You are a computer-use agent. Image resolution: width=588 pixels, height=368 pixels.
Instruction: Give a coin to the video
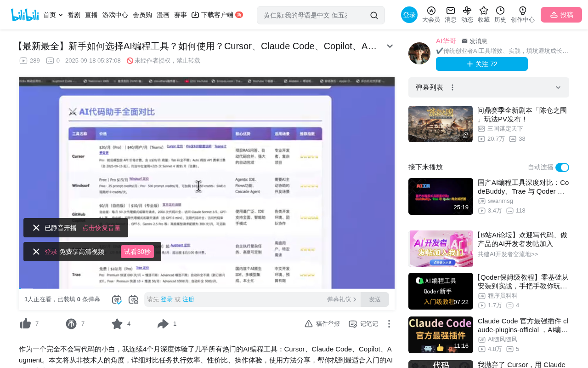coord(71,324)
